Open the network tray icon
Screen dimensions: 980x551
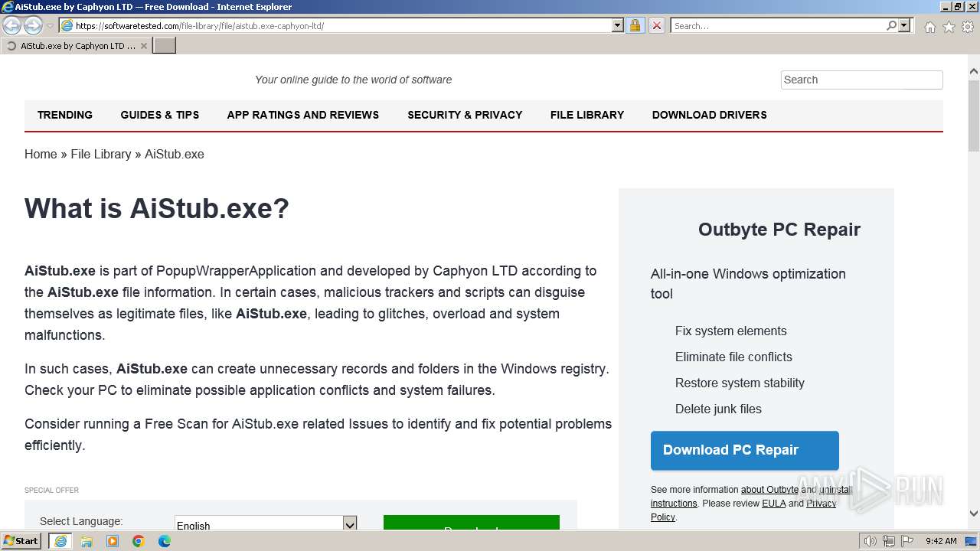pos(889,541)
